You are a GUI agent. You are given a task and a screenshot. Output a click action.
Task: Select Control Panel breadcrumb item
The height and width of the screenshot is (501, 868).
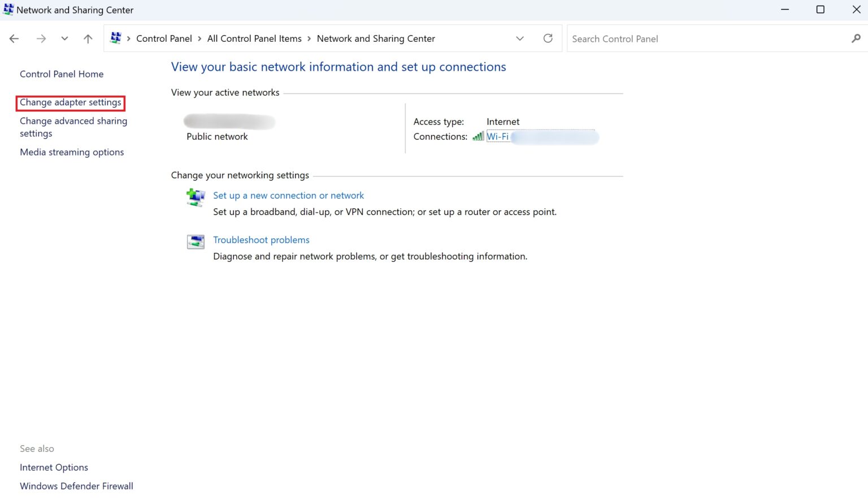coord(164,38)
